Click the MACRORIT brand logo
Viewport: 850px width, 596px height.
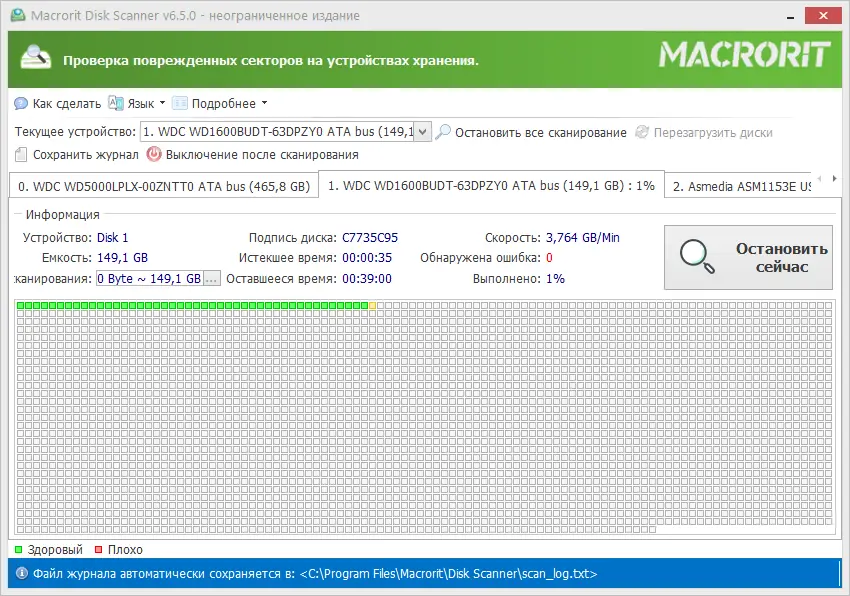point(744,55)
